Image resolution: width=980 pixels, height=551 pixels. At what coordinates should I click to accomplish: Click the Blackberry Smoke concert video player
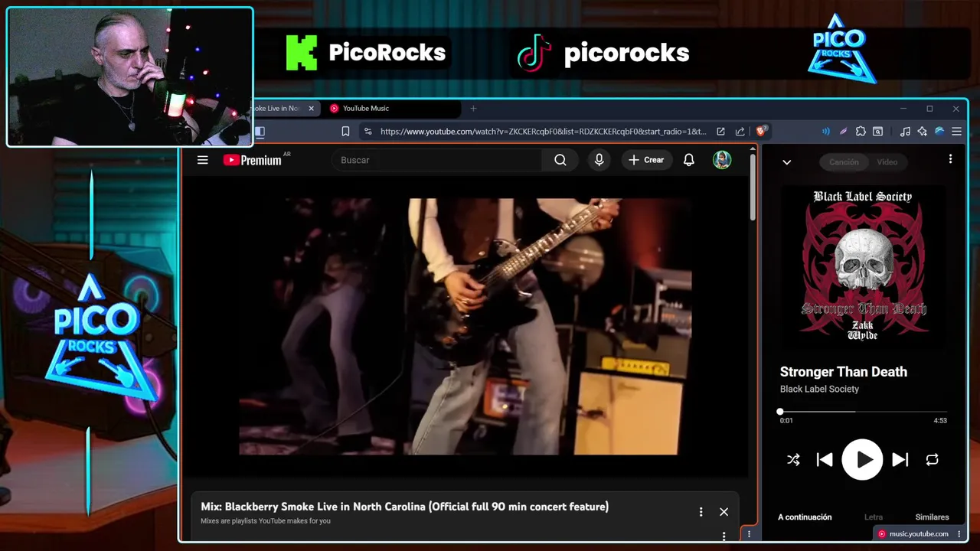(x=465, y=327)
